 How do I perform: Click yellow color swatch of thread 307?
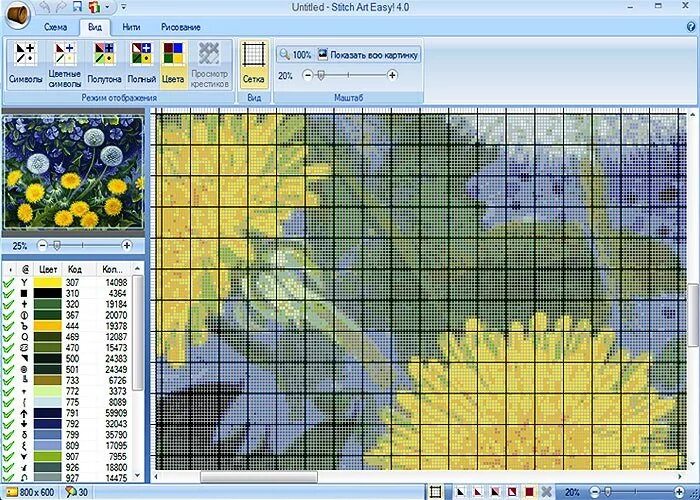48,283
